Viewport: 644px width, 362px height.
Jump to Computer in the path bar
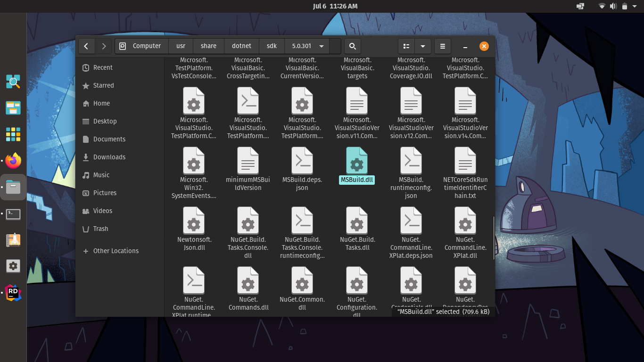[x=141, y=46]
